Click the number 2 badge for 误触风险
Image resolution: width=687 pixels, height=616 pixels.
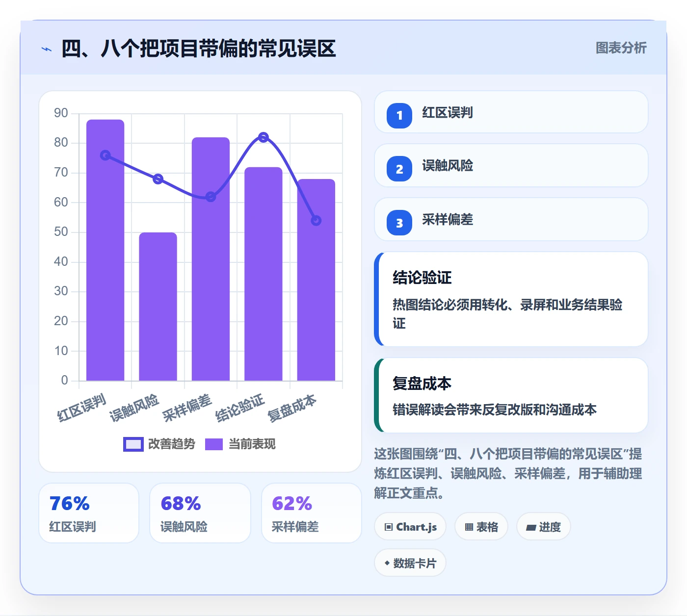click(399, 169)
